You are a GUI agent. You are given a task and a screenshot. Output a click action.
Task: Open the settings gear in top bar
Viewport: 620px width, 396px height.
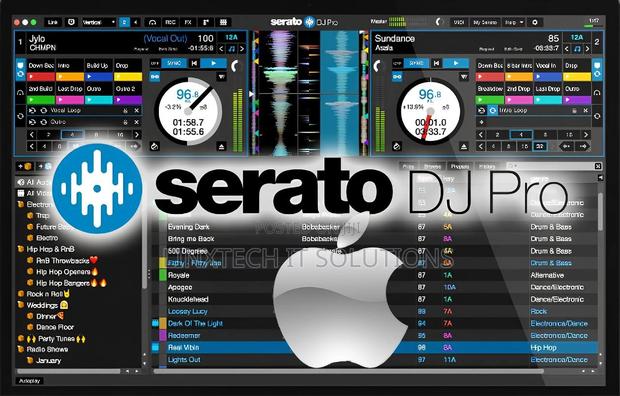pos(535,22)
